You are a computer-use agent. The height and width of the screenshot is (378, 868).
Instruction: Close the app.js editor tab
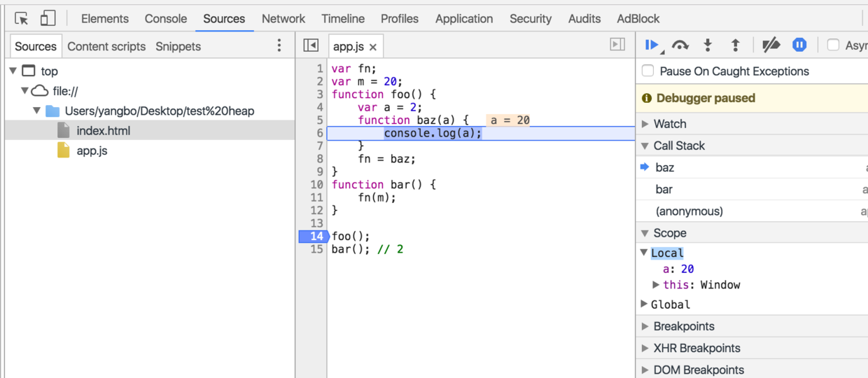click(373, 47)
